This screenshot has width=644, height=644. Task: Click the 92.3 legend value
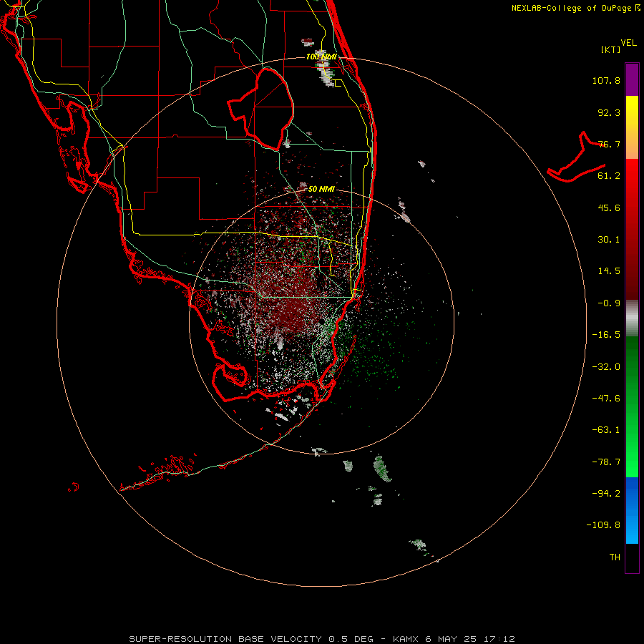[609, 112]
